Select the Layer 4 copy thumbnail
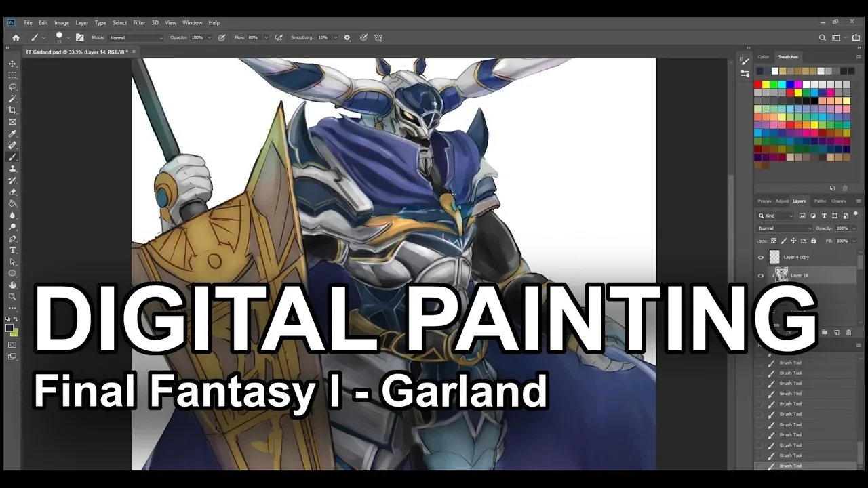 click(x=774, y=257)
